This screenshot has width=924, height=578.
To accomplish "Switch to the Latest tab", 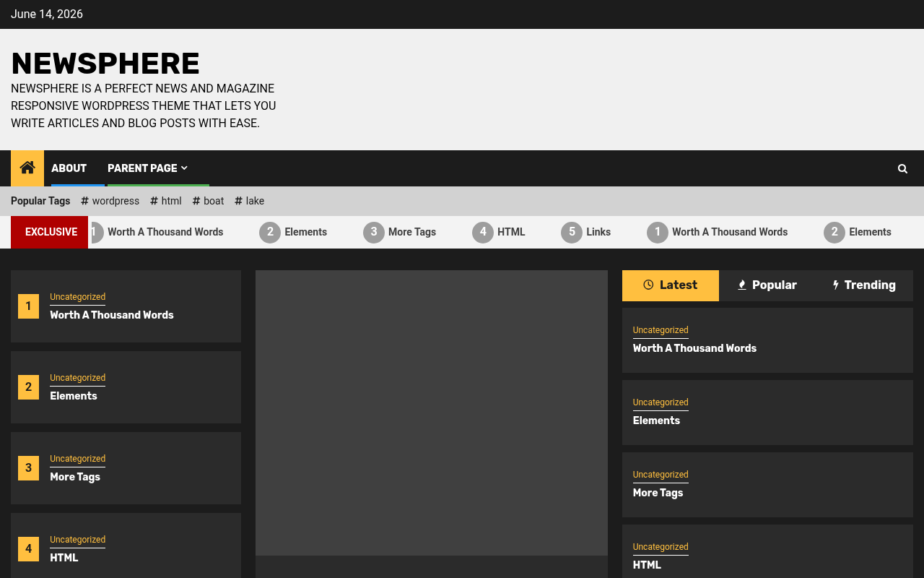I will coord(671,285).
